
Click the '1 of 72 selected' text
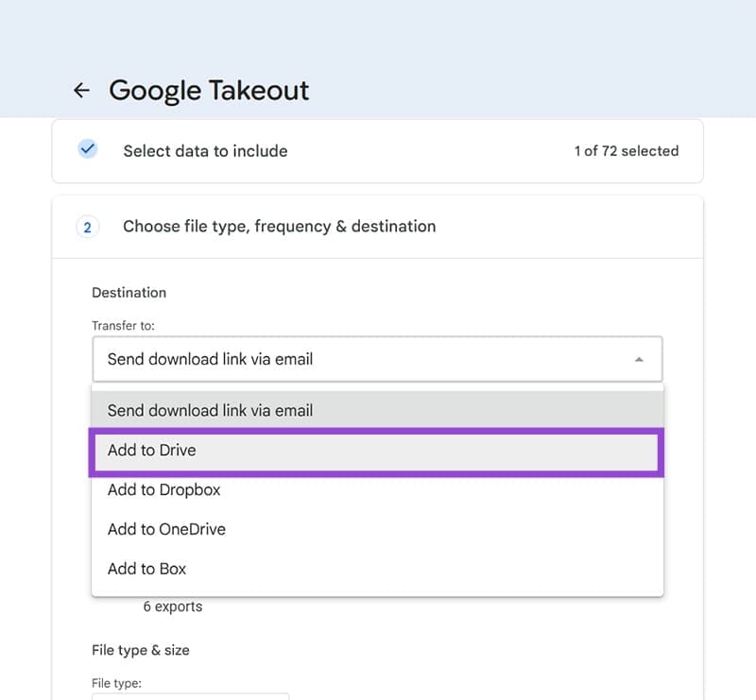click(626, 151)
